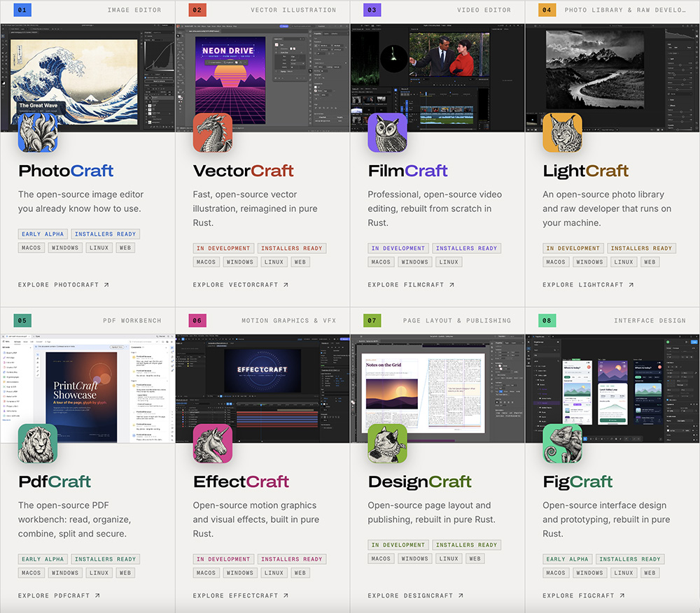Click the PdfCraft heading

[x=55, y=482]
